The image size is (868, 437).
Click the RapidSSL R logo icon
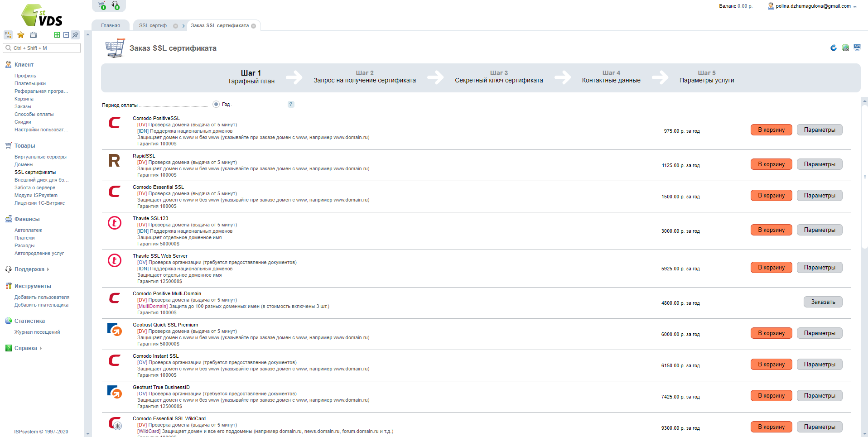115,160
